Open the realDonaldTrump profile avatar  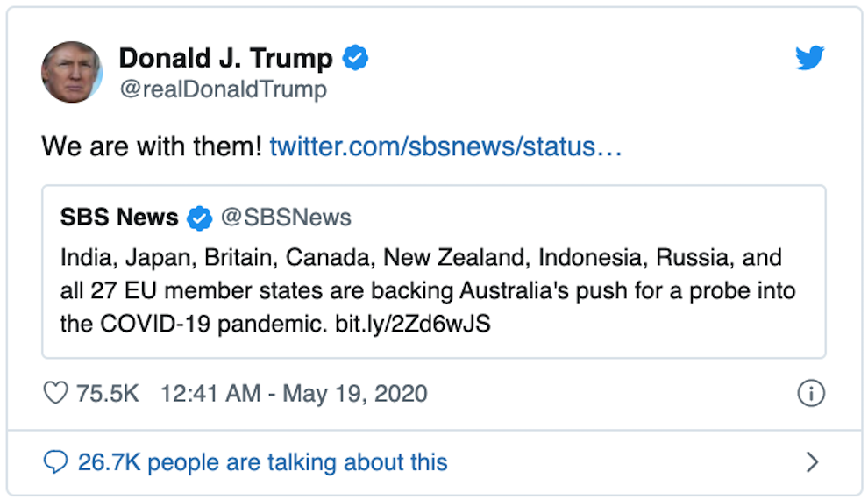coord(72,72)
